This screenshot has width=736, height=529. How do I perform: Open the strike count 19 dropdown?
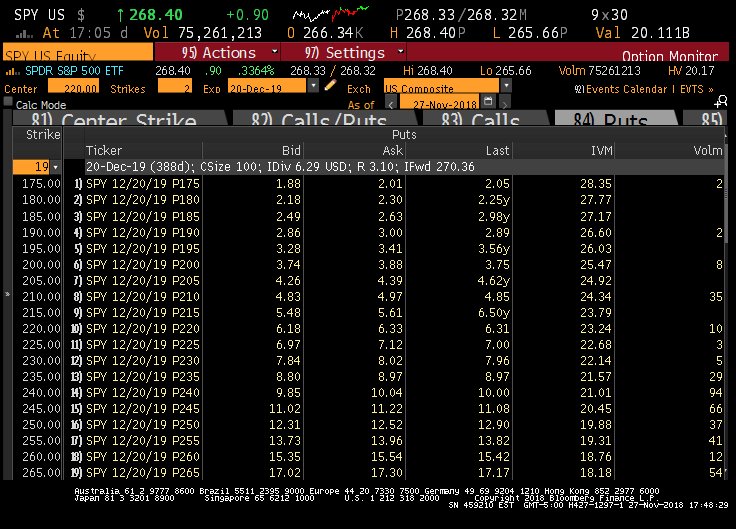(x=55, y=167)
